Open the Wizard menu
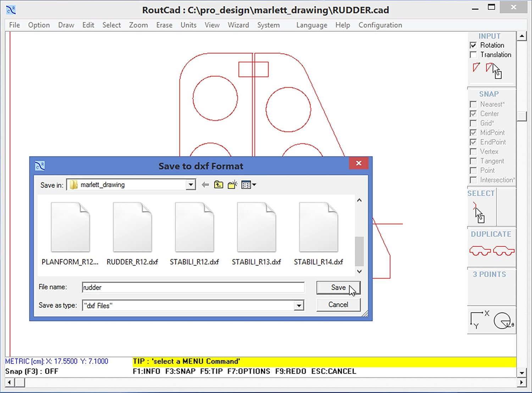The width and height of the screenshot is (532, 393). click(238, 25)
